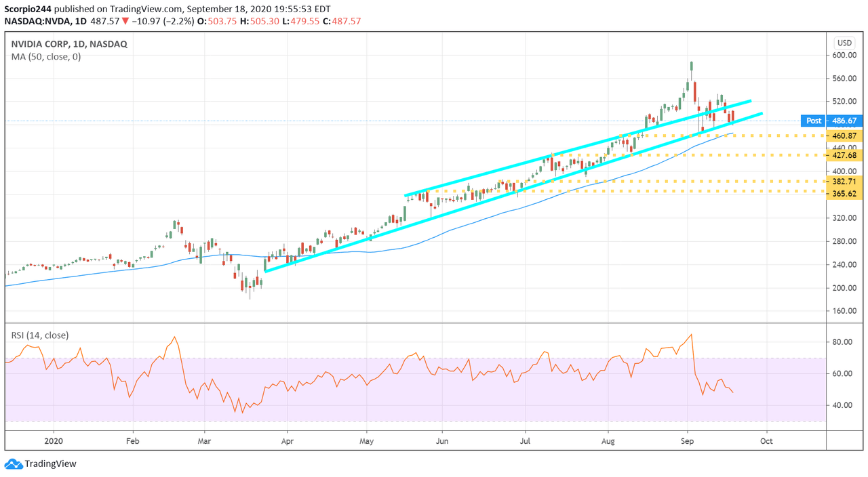Click the USD currency box
Image resolution: width=868 pixels, height=477 pixels.
point(844,43)
